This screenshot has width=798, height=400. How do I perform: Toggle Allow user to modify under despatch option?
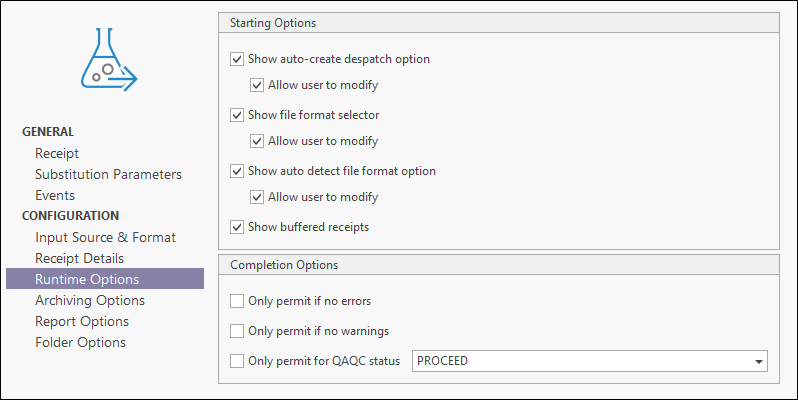(x=257, y=85)
